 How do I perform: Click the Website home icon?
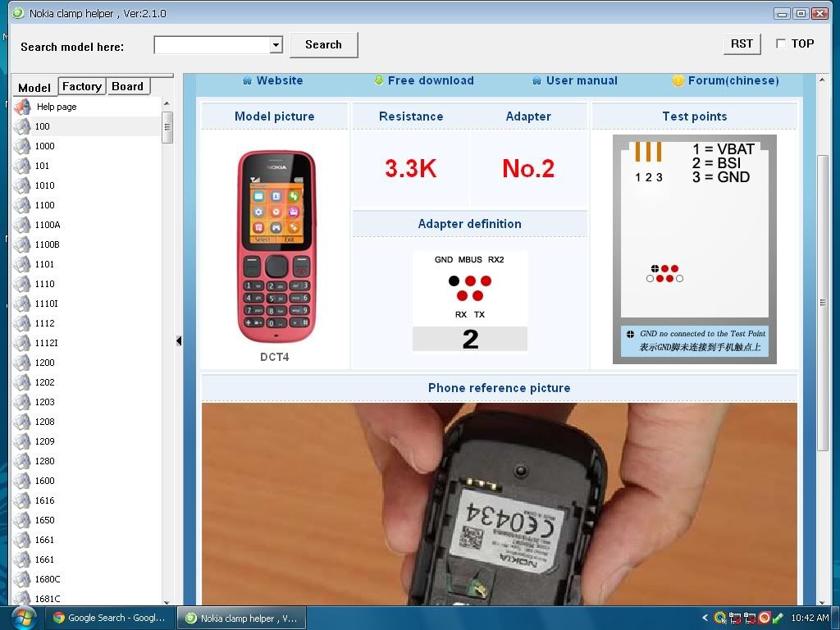pyautogui.click(x=247, y=80)
